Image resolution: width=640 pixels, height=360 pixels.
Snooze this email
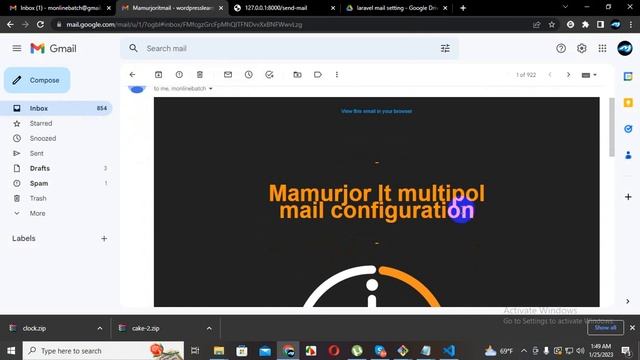[249, 75]
